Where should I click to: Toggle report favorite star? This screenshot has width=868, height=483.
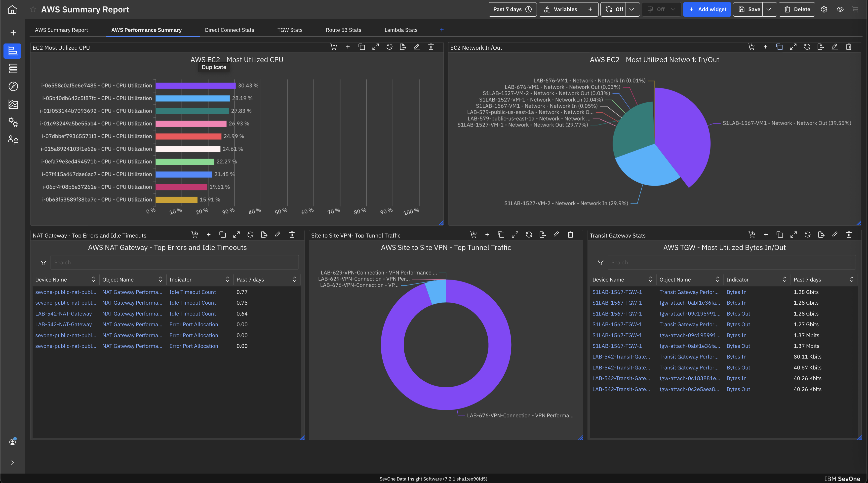[33, 9]
